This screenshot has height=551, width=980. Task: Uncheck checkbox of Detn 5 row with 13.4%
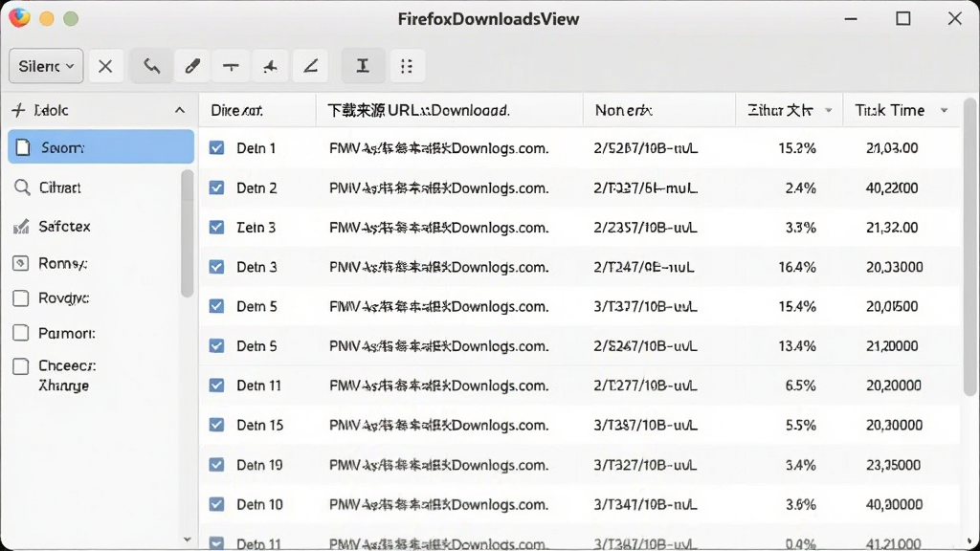point(217,345)
